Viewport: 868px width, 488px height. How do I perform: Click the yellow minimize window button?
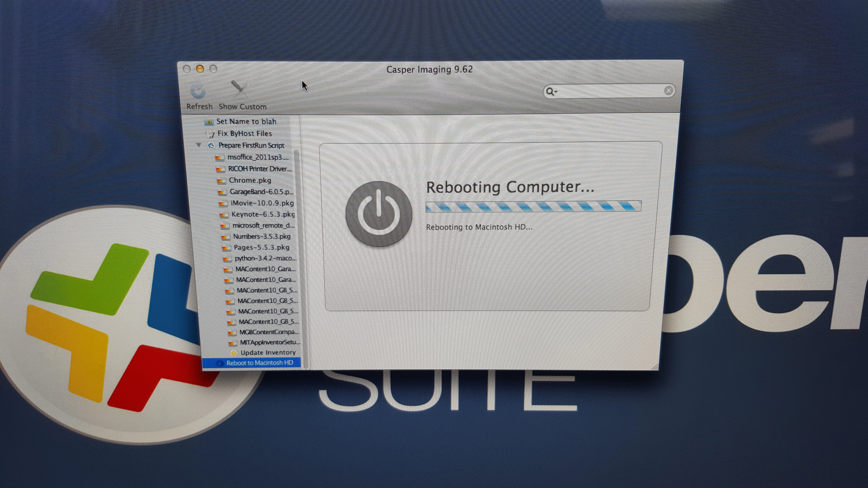point(200,69)
